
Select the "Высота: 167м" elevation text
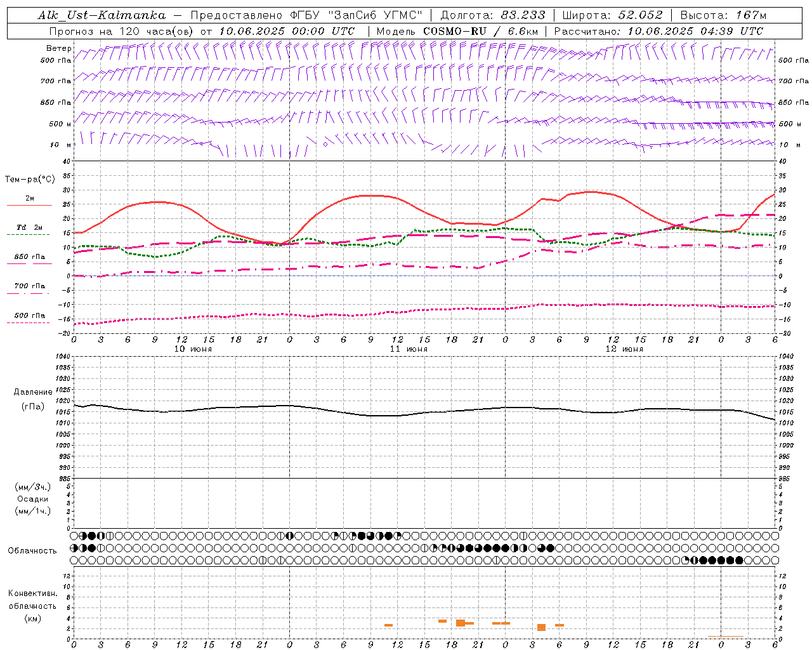pyautogui.click(x=723, y=15)
